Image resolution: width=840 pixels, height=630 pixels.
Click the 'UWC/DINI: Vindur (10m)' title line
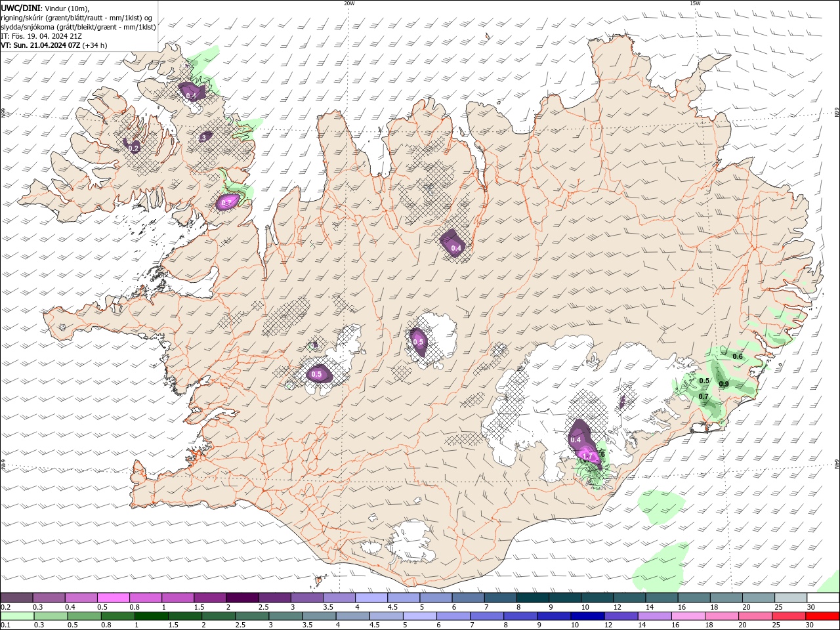click(x=45, y=8)
